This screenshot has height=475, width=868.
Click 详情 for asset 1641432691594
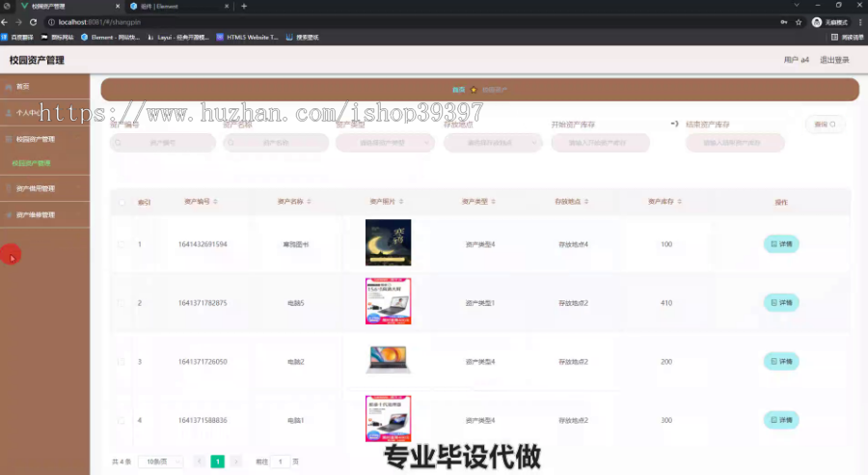[781, 244]
